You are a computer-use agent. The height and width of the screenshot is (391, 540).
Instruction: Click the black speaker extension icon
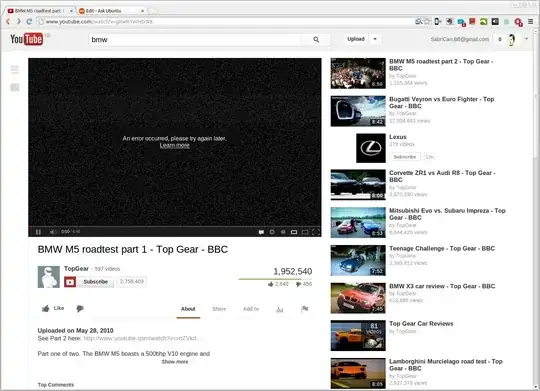[x=495, y=22]
